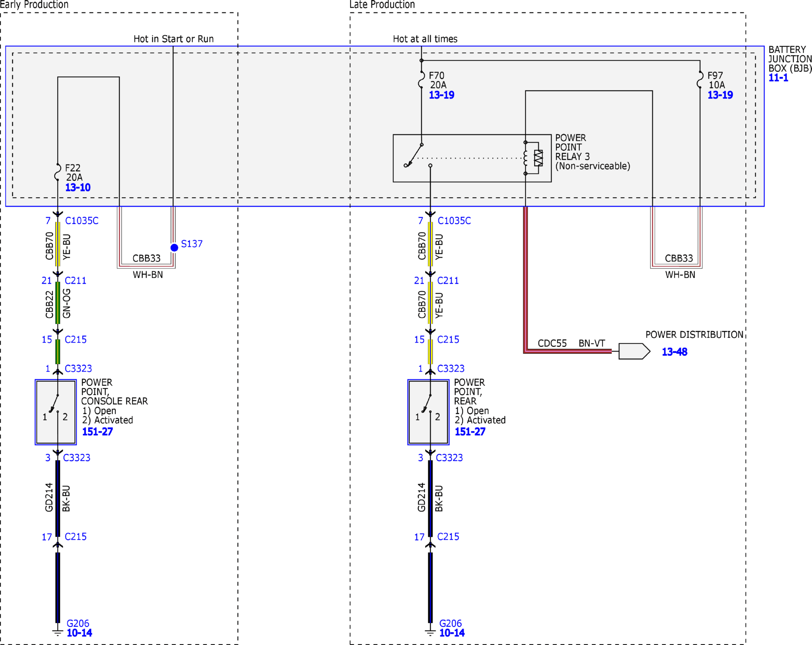Image resolution: width=812 pixels, height=645 pixels.
Task: Click the G206 ground symbol in Early Production
Action: point(58,633)
